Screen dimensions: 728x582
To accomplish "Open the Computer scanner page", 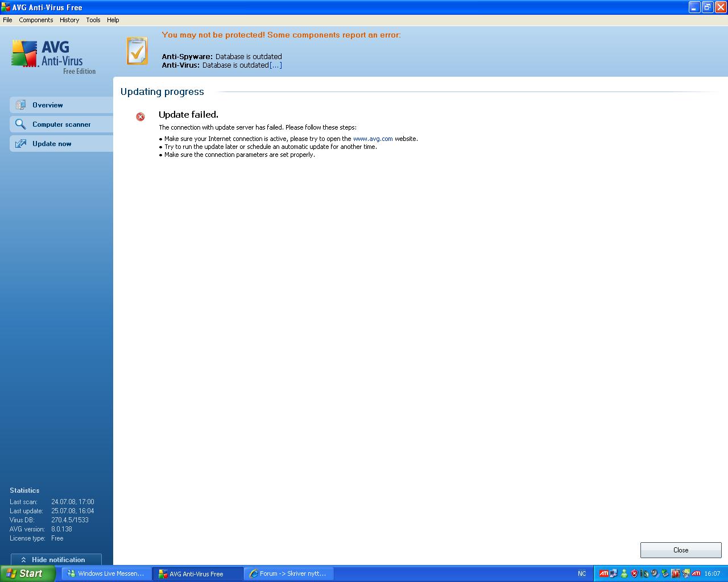I will coord(61,124).
